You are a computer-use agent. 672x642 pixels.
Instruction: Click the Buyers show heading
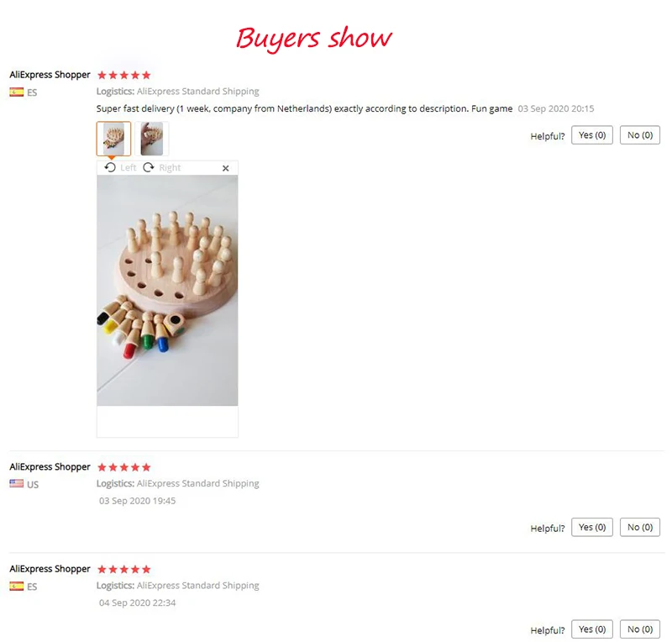(313, 39)
